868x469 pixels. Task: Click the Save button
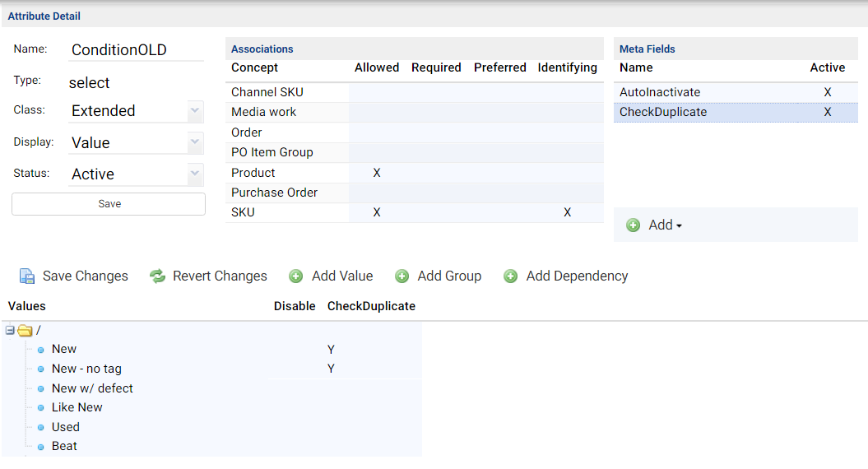(x=109, y=204)
